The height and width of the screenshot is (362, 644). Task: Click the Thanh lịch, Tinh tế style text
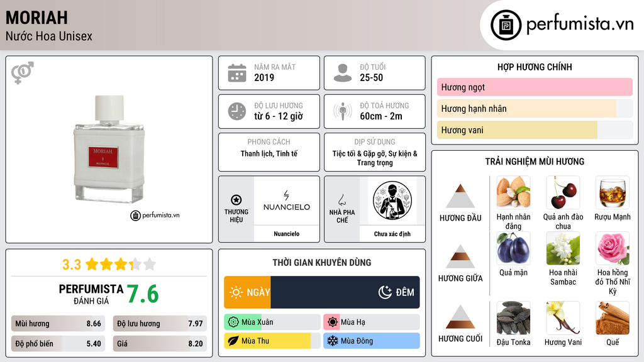[269, 153]
